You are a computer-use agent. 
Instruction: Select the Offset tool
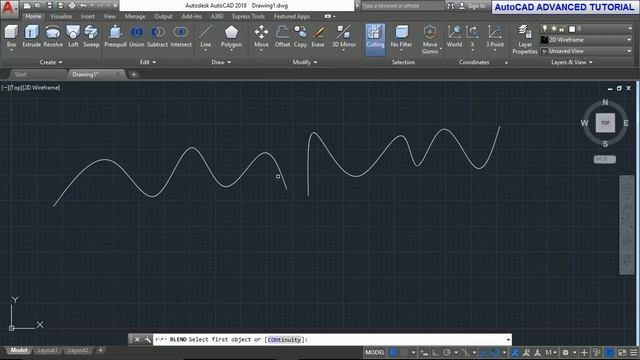click(x=282, y=36)
